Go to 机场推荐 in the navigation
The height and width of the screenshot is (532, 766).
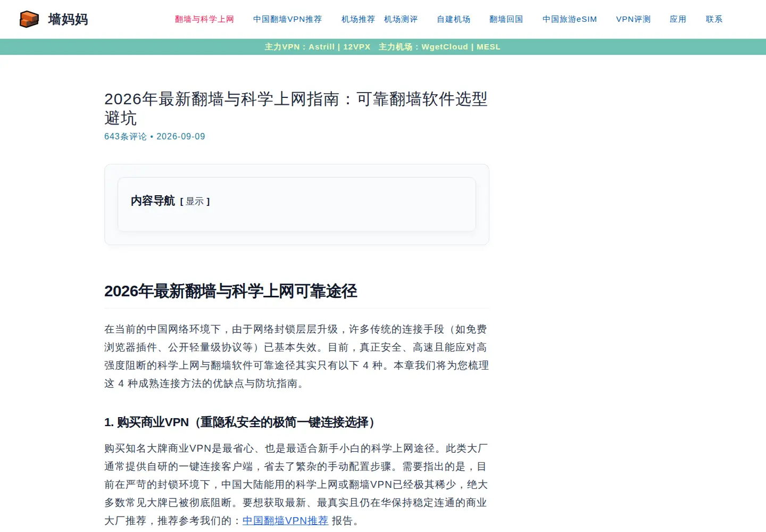359,19
